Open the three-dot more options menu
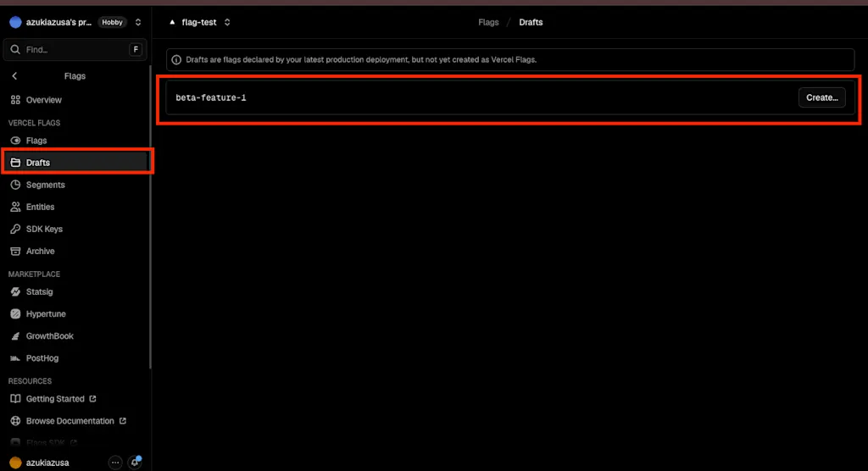This screenshot has height=471, width=868. (x=115, y=463)
